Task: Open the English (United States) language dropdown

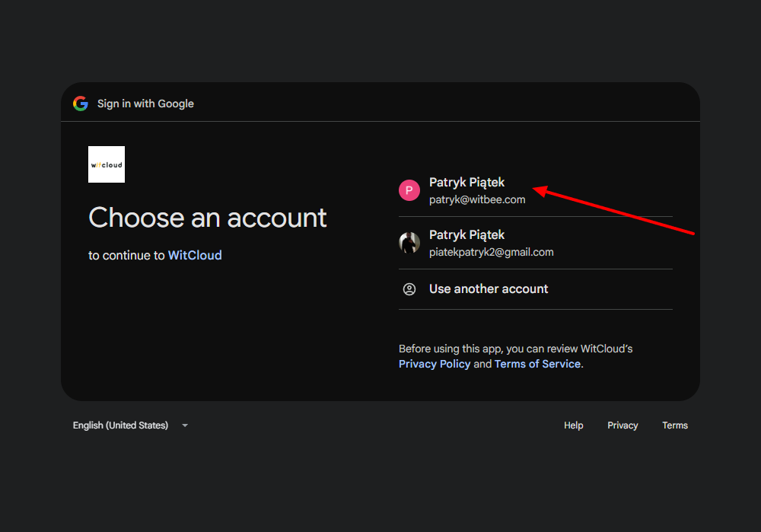Action: [x=130, y=425]
